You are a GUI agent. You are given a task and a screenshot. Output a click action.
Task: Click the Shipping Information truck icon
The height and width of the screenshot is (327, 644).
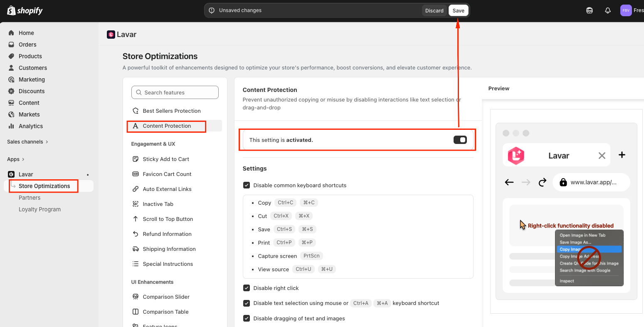(136, 249)
